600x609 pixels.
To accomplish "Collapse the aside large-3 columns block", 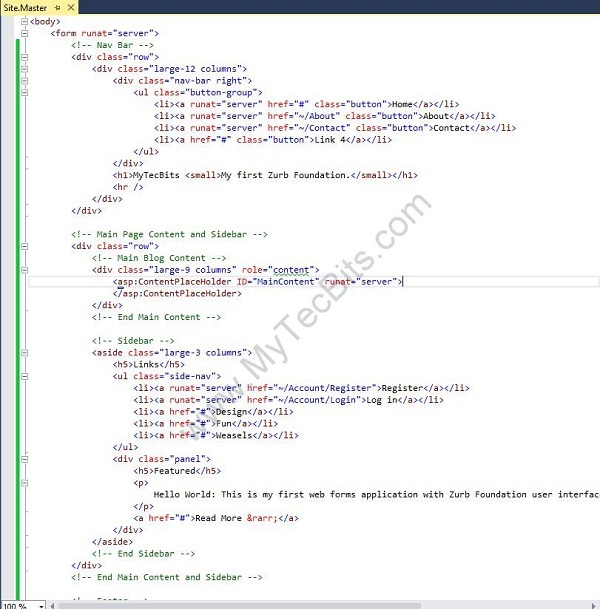I will pos(24,353).
